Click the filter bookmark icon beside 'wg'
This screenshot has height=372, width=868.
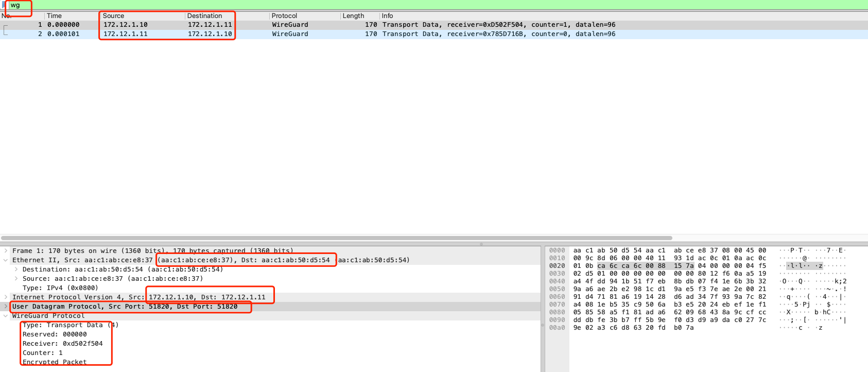coord(4,5)
